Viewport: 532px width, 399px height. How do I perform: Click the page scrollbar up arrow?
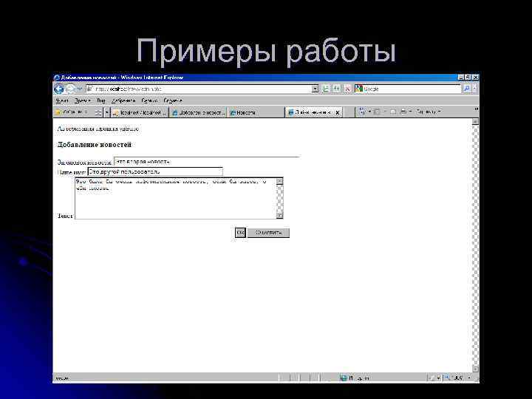pyautogui.click(x=475, y=122)
